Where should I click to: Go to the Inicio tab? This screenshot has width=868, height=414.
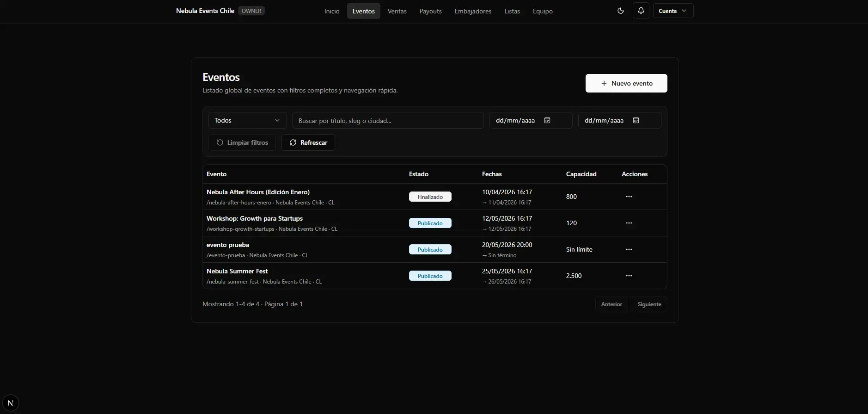pos(332,11)
